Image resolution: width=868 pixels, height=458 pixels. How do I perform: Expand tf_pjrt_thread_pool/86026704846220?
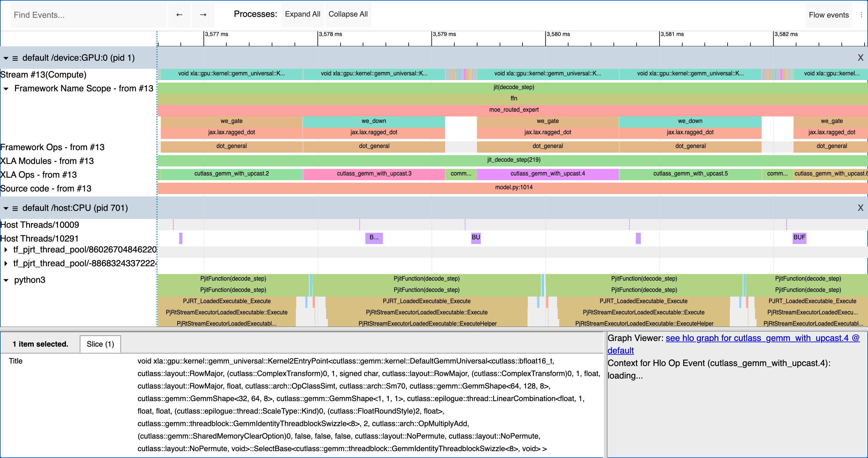(6, 250)
